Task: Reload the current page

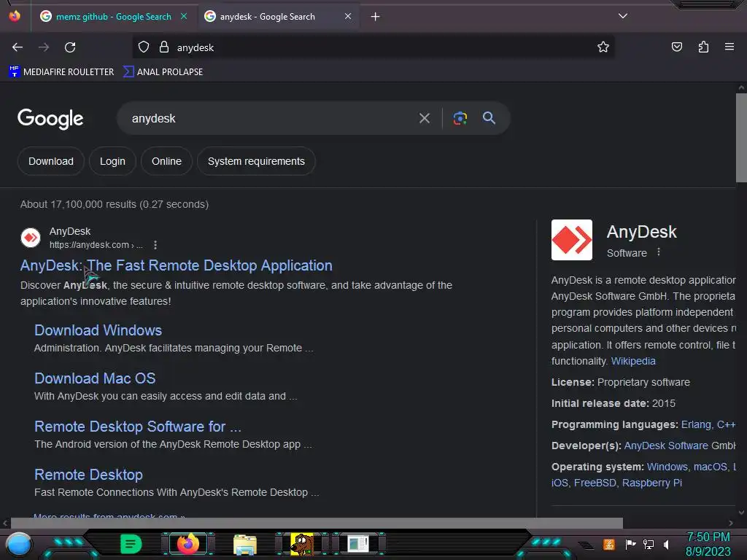Action: 70,47
